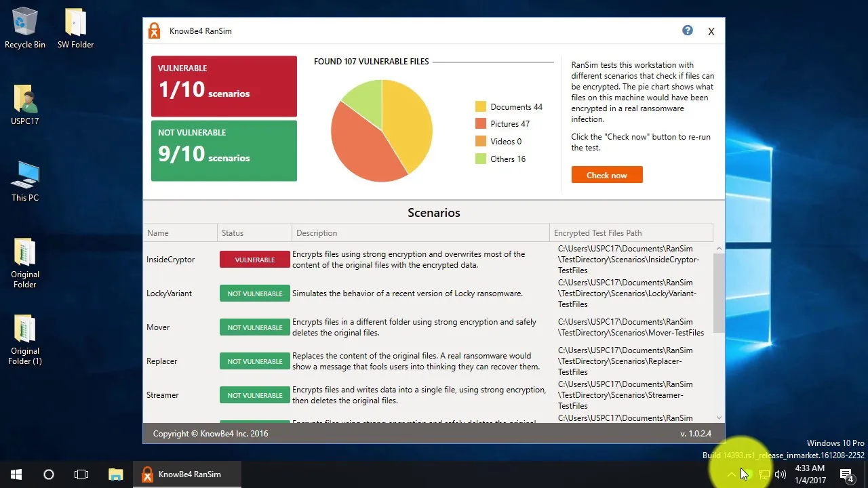Select the Original Folder (1) desktop icon

pos(25,340)
